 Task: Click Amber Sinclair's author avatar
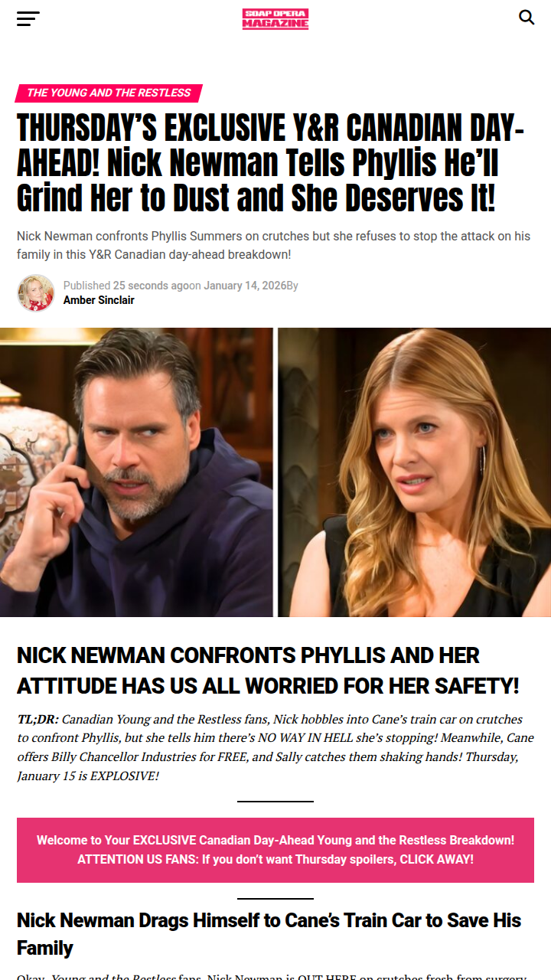36,292
